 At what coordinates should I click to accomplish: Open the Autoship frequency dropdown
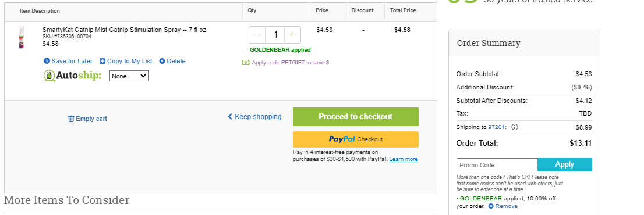tap(129, 76)
